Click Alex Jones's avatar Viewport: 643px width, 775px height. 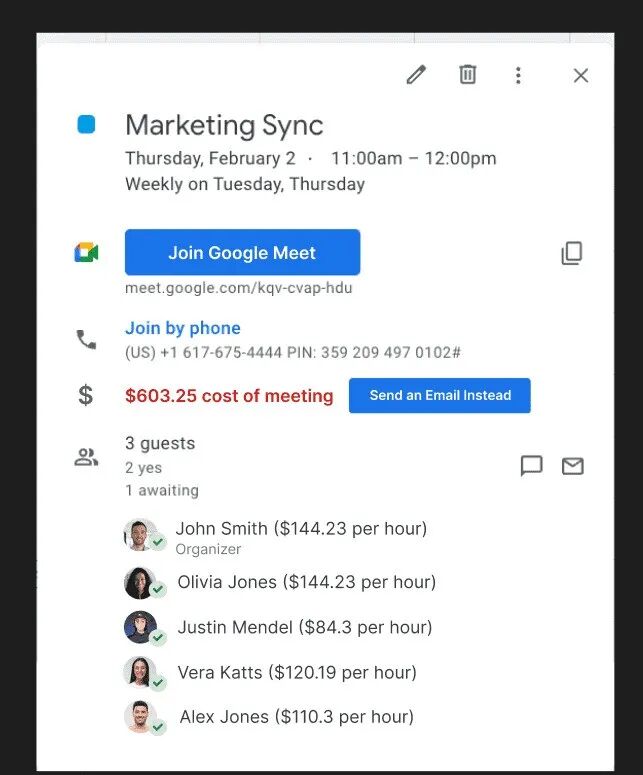pyautogui.click(x=141, y=717)
